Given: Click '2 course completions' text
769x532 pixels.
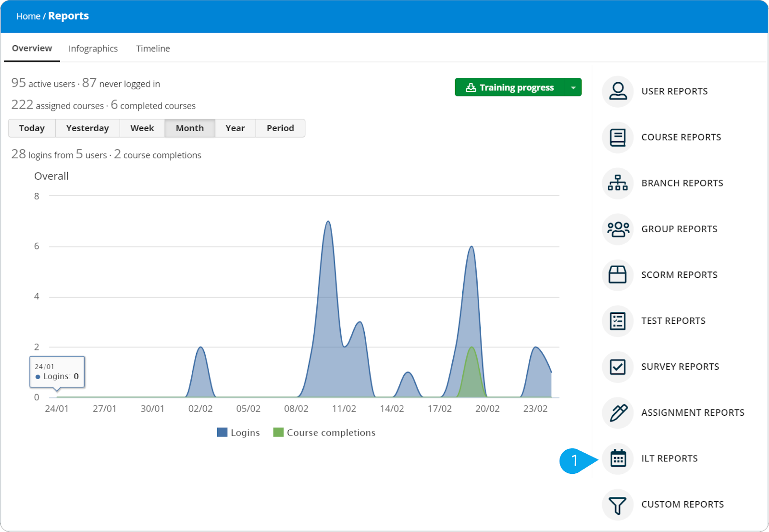Looking at the screenshot, I should point(158,154).
